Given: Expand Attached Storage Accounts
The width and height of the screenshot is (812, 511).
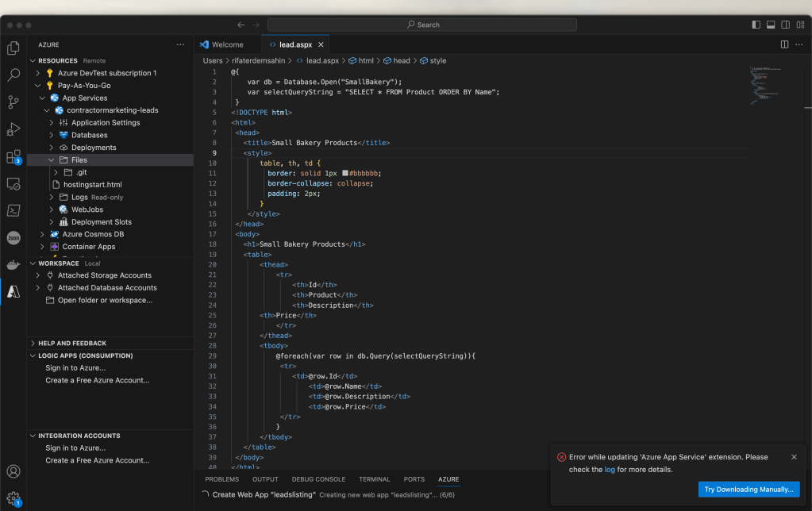Looking at the screenshot, I should (x=37, y=275).
